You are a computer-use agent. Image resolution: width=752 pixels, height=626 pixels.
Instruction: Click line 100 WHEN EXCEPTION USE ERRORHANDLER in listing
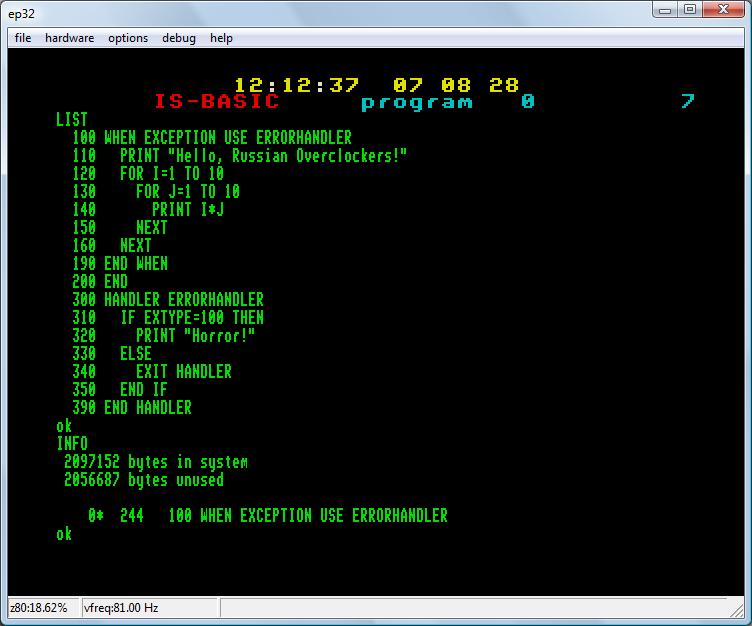[212, 138]
